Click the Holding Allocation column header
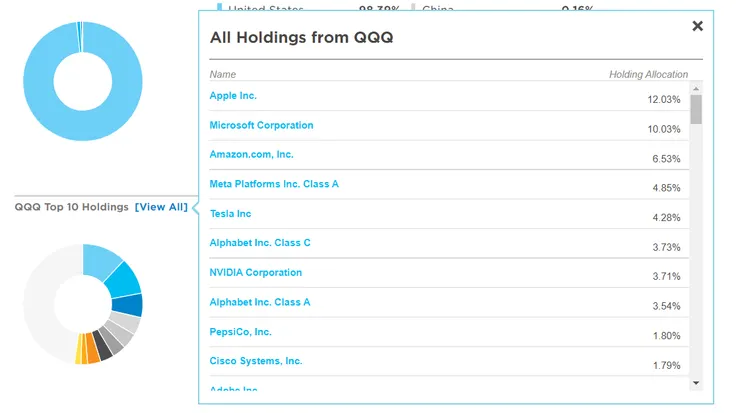Image resolution: width=740 pixels, height=413 pixels. click(648, 75)
